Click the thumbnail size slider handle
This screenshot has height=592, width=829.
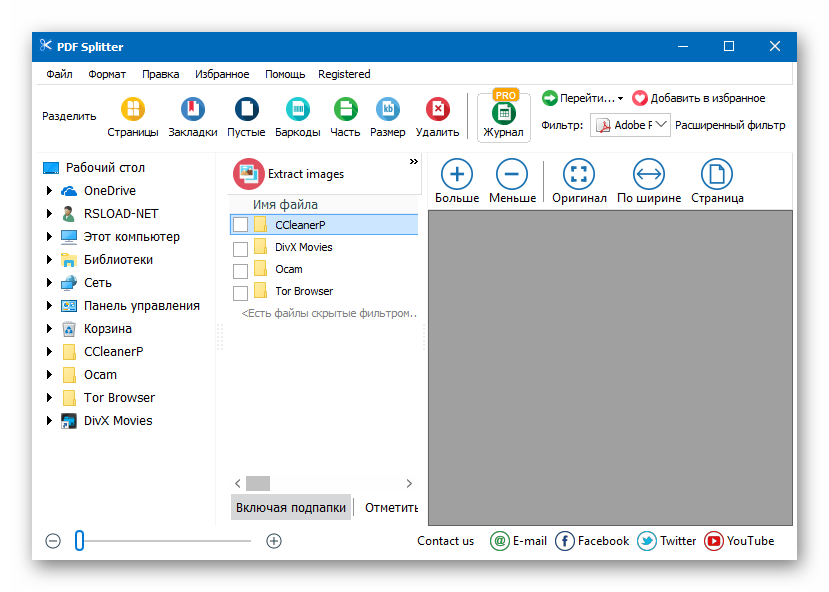[79, 541]
